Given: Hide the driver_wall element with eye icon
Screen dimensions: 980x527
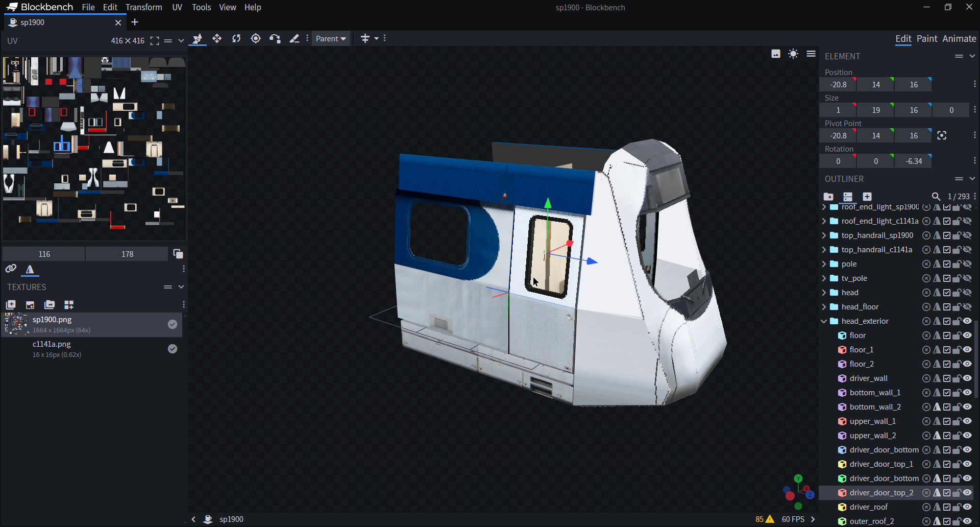Looking at the screenshot, I should (967, 378).
